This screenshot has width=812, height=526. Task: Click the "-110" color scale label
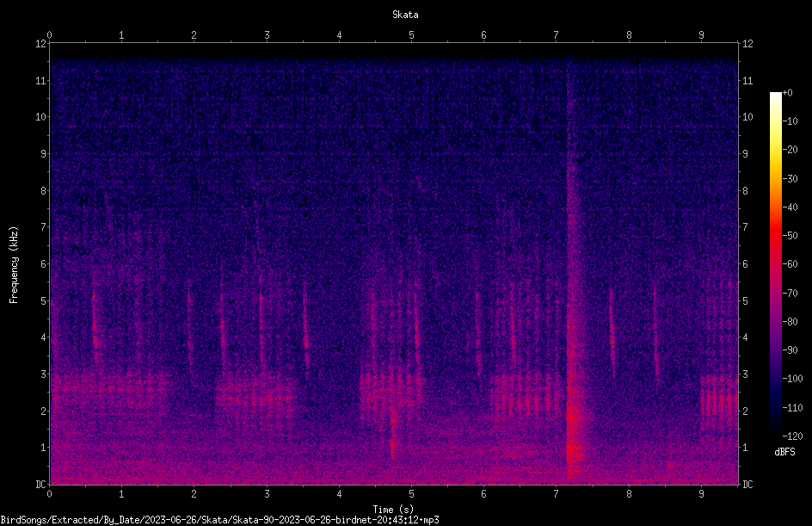click(792, 408)
